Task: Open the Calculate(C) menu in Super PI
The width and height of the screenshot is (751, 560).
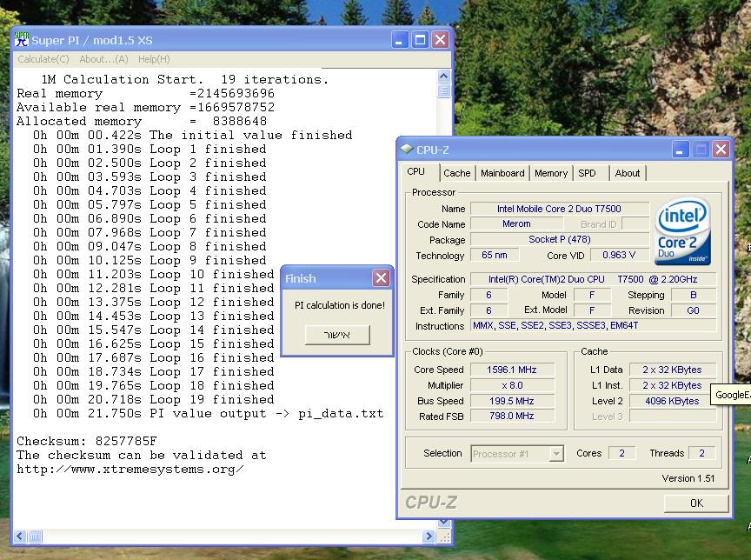Action: point(43,59)
